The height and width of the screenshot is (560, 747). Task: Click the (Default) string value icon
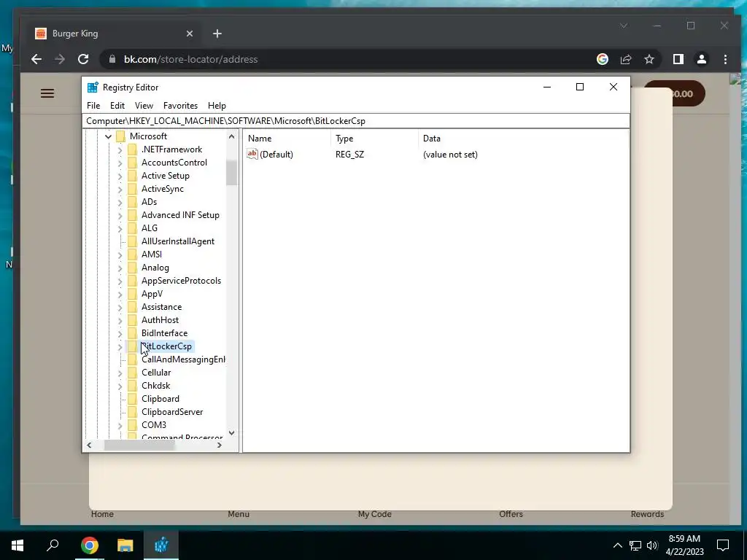(252, 154)
